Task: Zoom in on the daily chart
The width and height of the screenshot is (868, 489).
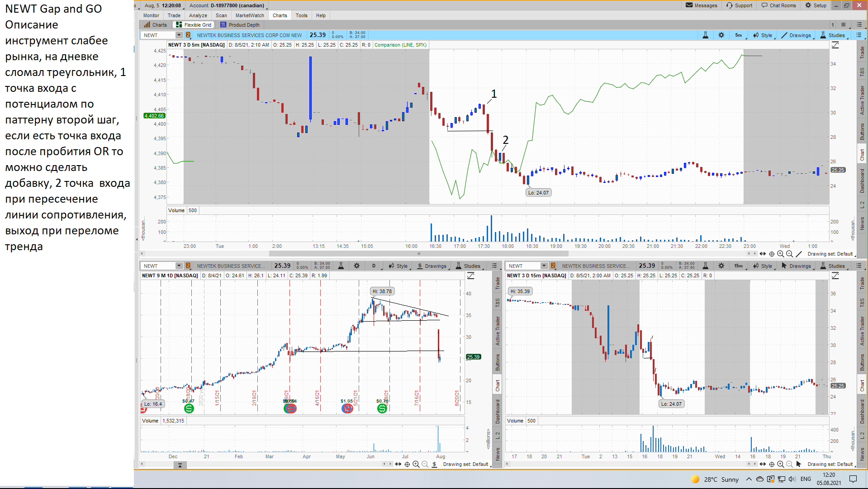Action: (416, 464)
